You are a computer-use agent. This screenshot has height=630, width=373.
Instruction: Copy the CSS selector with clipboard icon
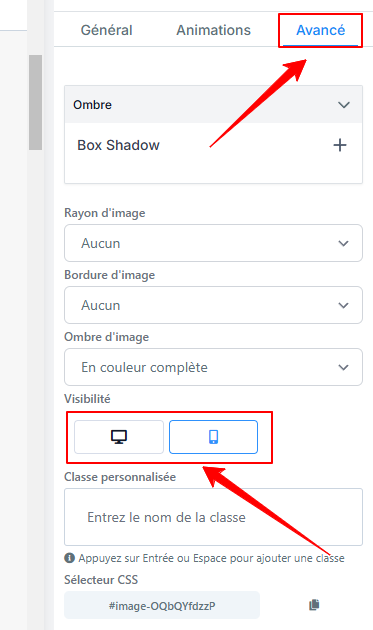coord(314,605)
